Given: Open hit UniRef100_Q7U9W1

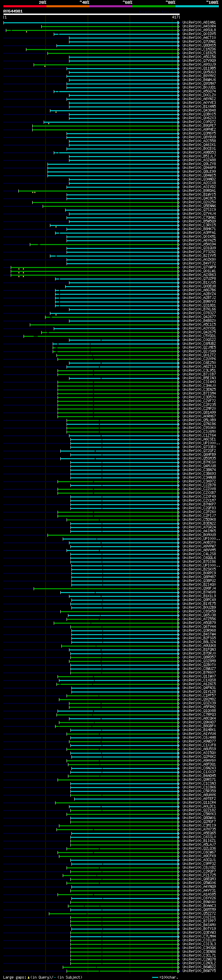Looking at the screenshot, I should click(199, 41).
